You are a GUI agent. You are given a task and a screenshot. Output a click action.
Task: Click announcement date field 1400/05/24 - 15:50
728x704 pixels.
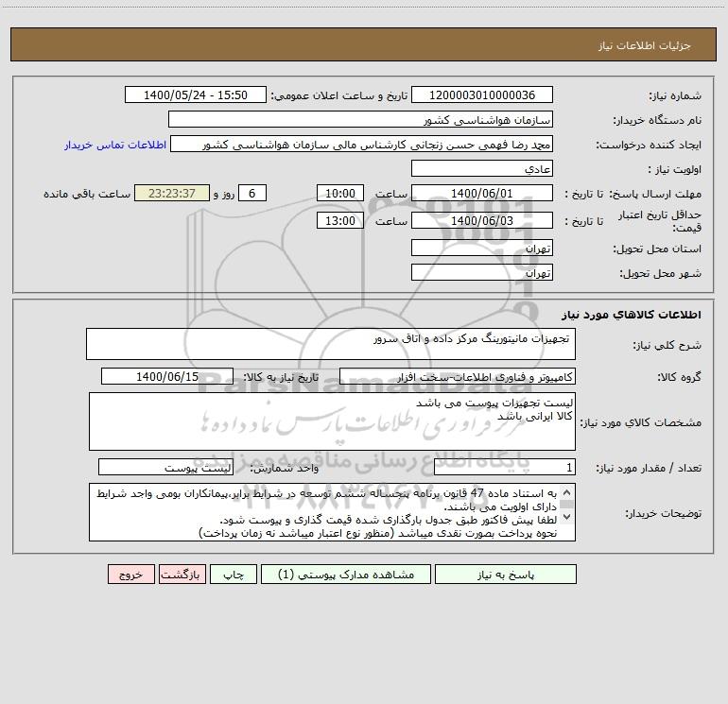pos(196,94)
